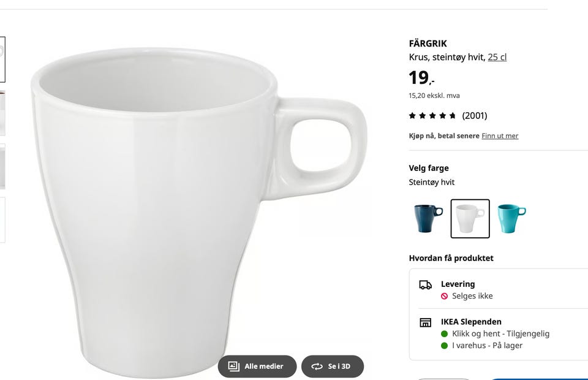View the mug in 3D

point(333,367)
